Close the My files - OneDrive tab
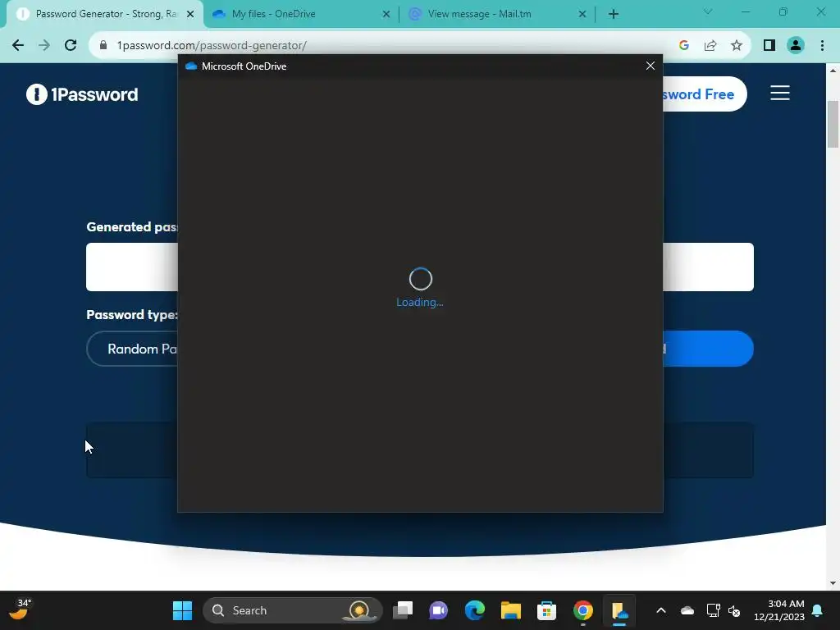Screen dimensions: 840x630 [386, 15]
